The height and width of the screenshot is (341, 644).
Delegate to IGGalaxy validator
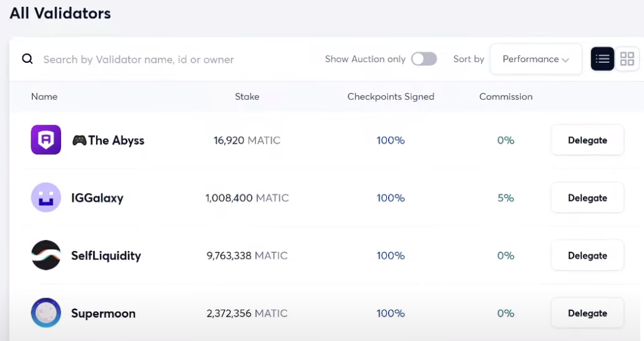pyautogui.click(x=587, y=198)
